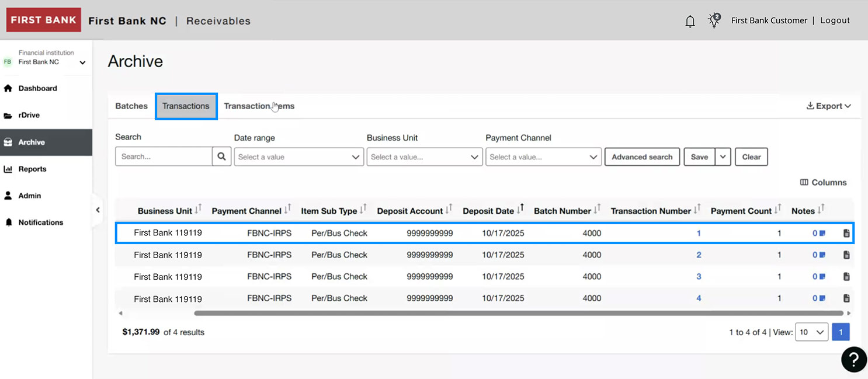Click the lightbulb tips icon in header
The image size is (868, 379).
[x=714, y=20]
